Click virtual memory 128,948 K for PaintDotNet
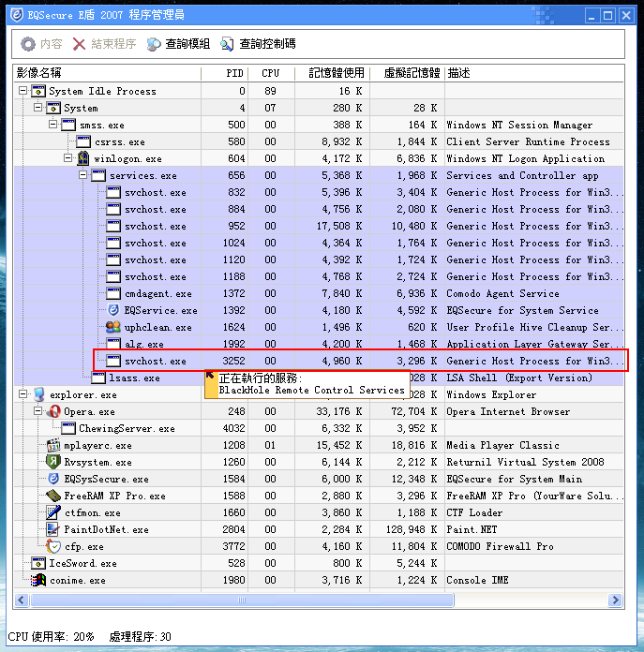Image resolution: width=644 pixels, height=652 pixels. [x=412, y=529]
